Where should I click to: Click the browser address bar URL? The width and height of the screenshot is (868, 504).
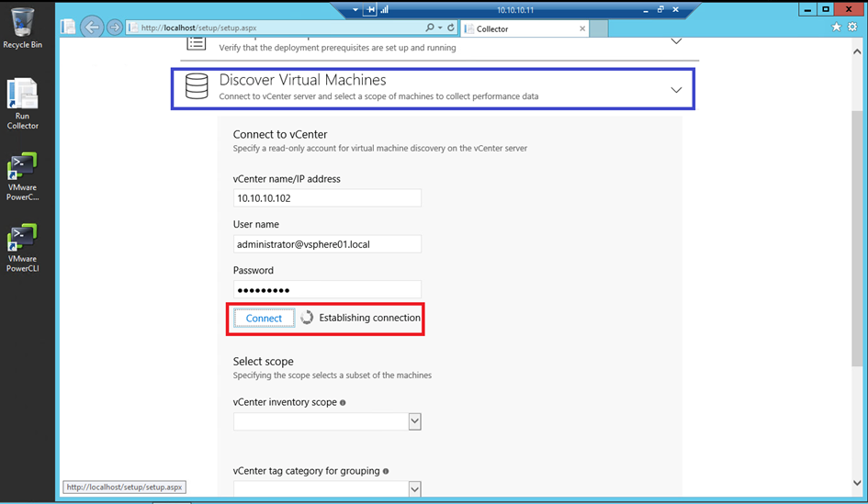[x=198, y=28]
